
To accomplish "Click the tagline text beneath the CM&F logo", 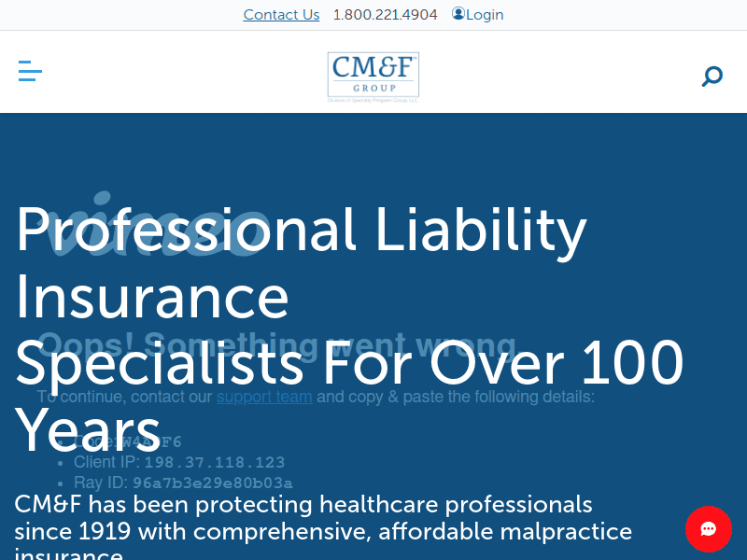I will [373, 97].
